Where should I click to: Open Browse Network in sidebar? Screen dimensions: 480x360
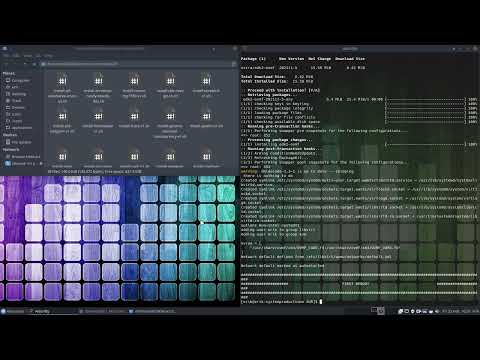23,156
